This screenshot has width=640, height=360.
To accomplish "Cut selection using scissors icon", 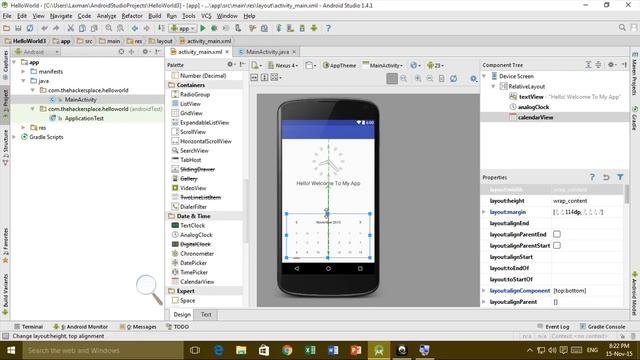I will pos(71,28).
